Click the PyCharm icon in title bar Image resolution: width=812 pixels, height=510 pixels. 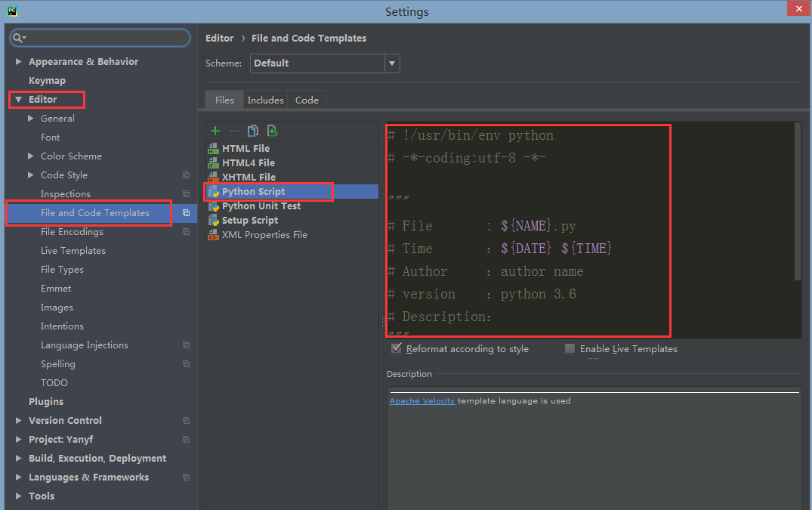[x=12, y=11]
